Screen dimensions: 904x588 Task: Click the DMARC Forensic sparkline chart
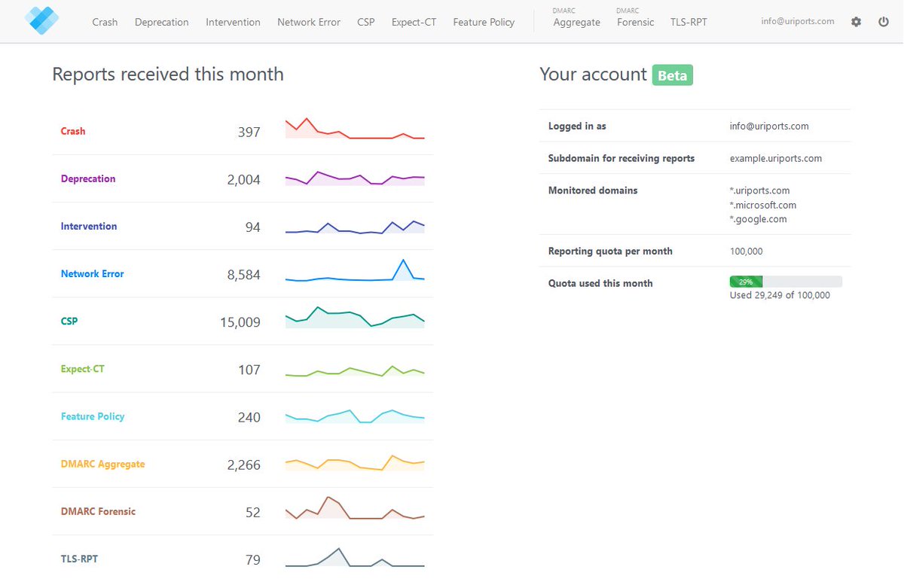click(x=355, y=508)
